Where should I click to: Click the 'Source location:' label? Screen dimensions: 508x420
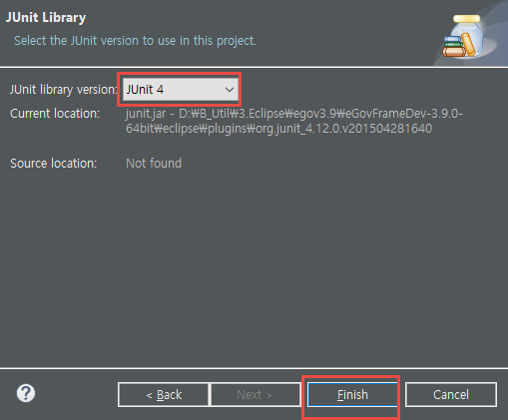click(54, 164)
